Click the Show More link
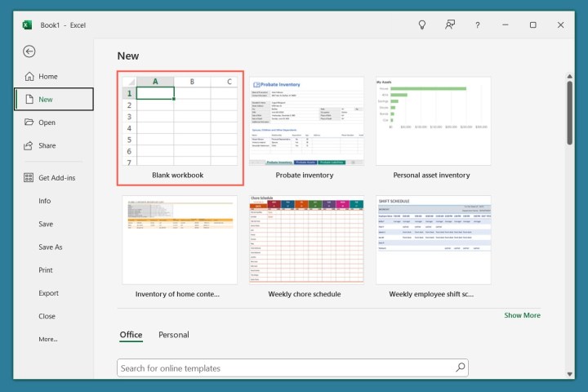588x392 pixels. 522,315
